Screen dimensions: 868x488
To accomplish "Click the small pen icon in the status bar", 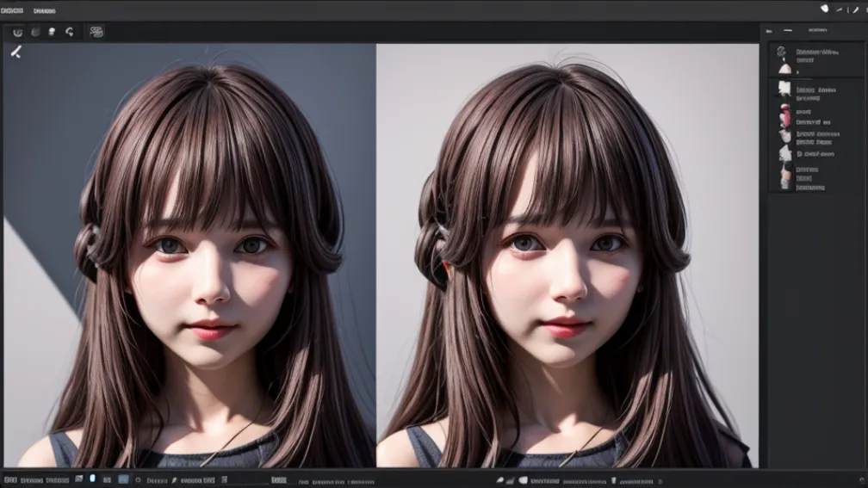I will (x=174, y=480).
